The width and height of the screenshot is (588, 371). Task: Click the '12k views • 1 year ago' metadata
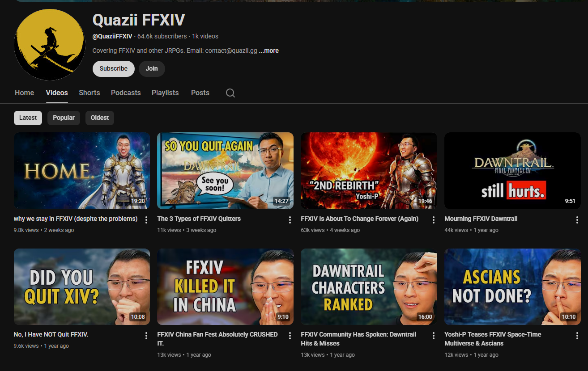[472, 355]
